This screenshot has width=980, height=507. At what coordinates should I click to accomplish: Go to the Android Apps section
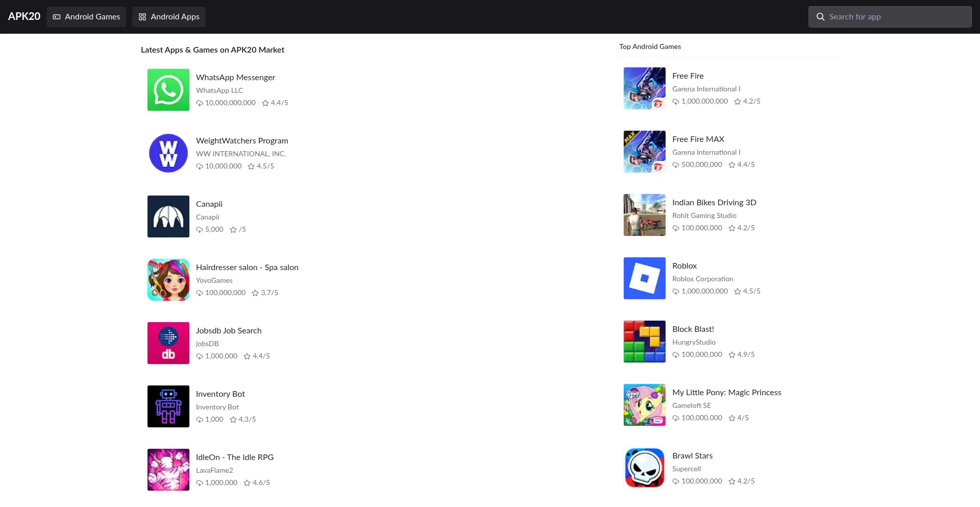[x=169, y=17]
